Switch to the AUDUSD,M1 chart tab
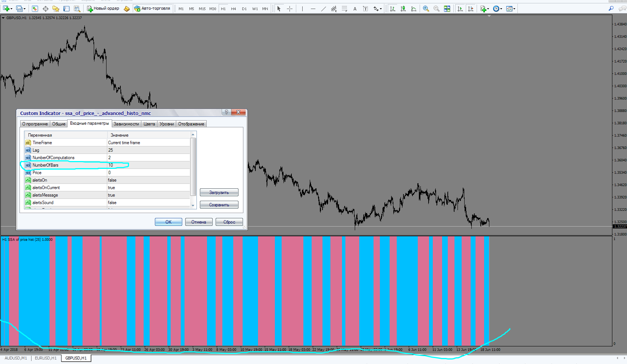This screenshot has height=364, width=627. click(x=16, y=358)
